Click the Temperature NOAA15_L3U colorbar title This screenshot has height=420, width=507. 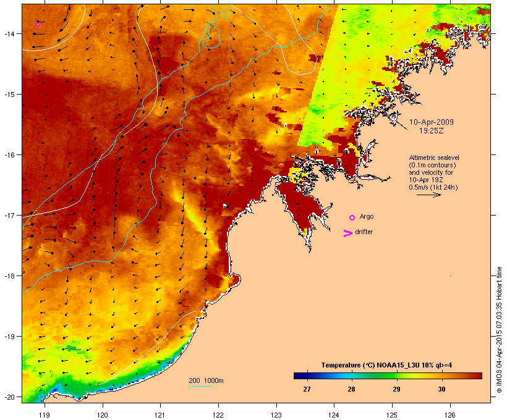(386, 365)
